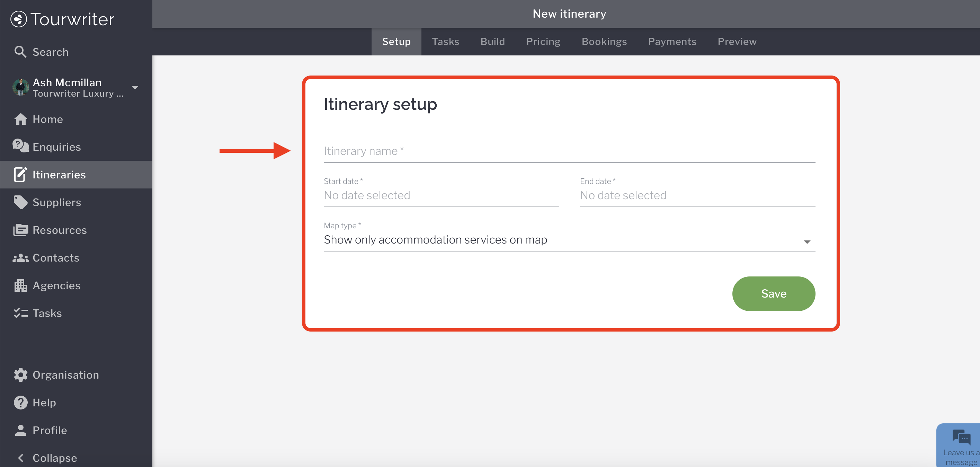This screenshot has height=467, width=980.
Task: Open Tasks checklist icon in sidebar
Action: click(20, 313)
